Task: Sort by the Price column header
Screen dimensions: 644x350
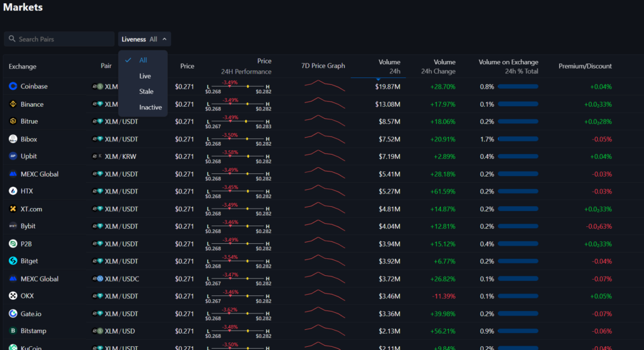Action: coord(187,66)
